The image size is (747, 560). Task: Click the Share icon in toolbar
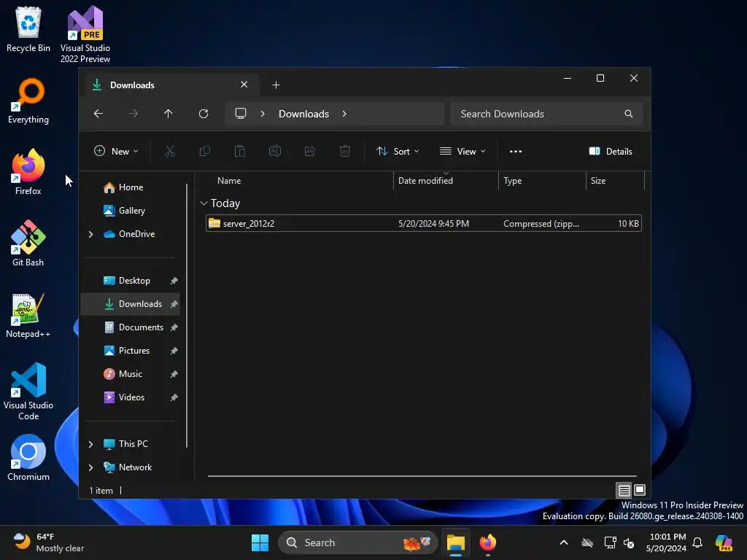(309, 152)
